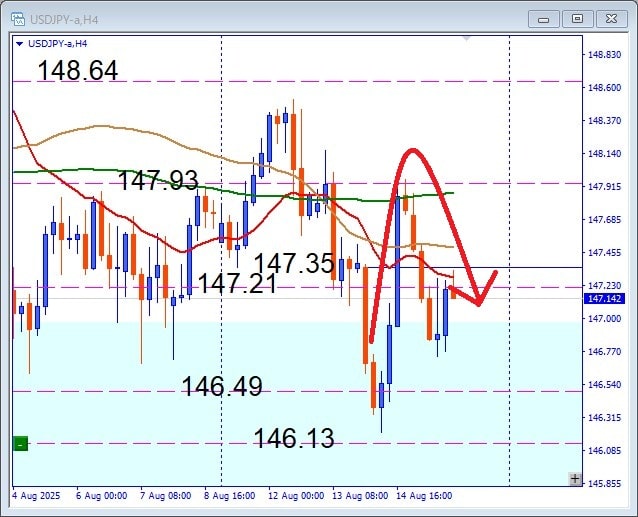Click the 146.315 price scale value

click(x=605, y=417)
